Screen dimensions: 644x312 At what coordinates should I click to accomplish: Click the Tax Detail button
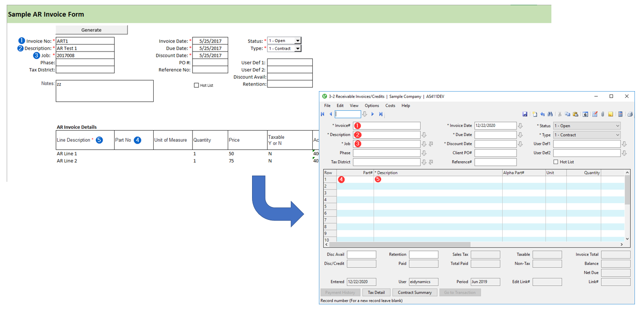click(376, 292)
